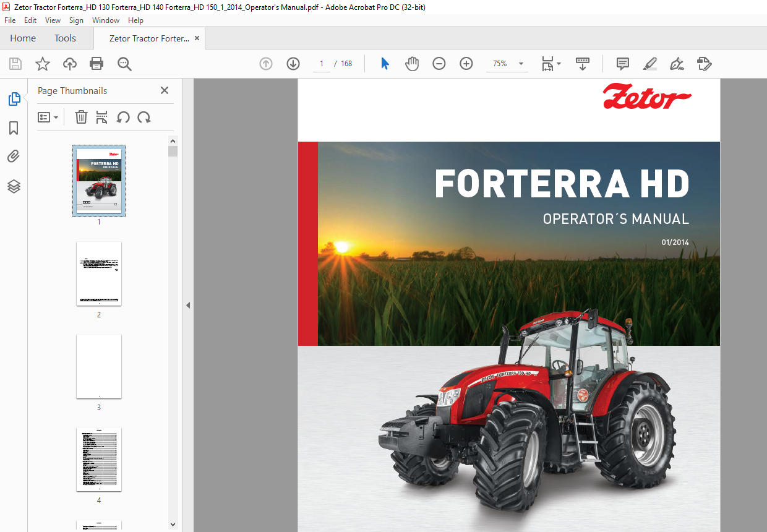Select page 2 thumbnail

click(x=99, y=273)
